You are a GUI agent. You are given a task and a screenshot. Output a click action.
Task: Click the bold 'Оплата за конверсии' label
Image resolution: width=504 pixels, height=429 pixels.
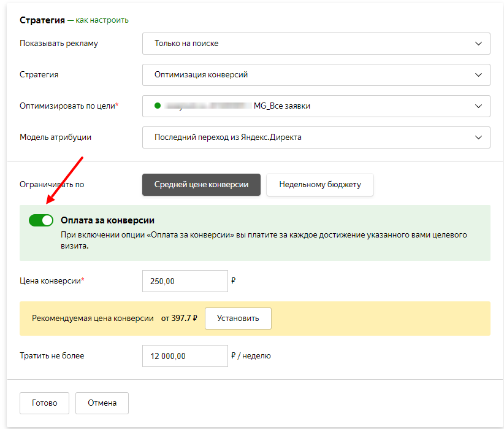pos(107,220)
